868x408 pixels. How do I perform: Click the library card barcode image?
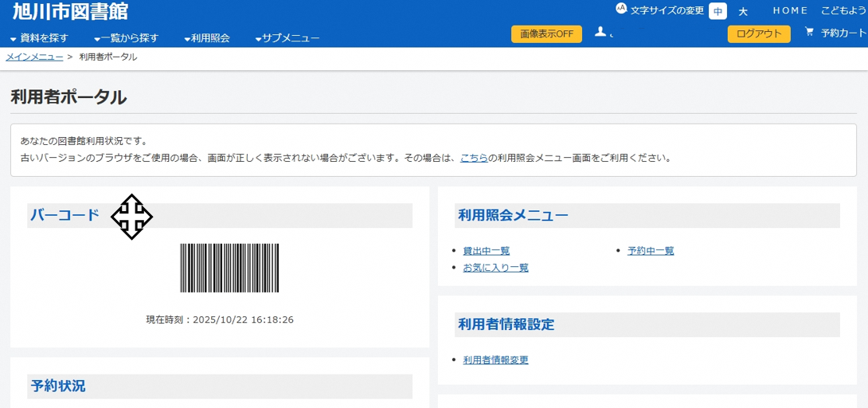point(229,268)
